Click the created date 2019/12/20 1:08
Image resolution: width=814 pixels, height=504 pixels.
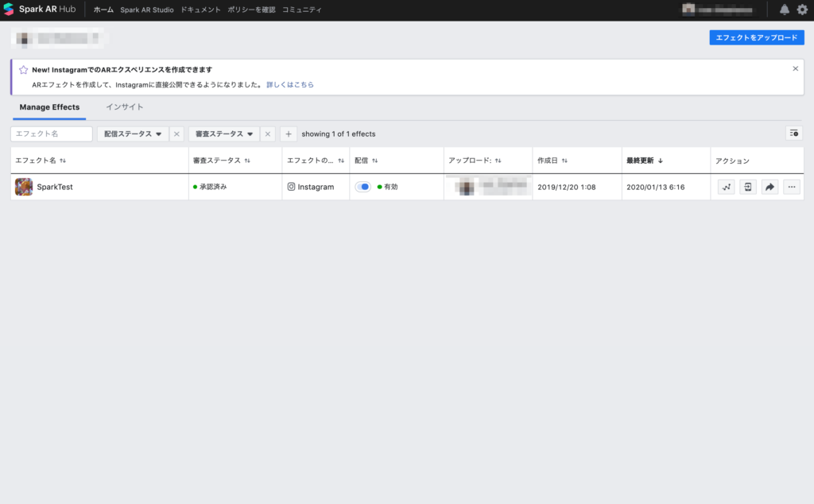coord(566,187)
